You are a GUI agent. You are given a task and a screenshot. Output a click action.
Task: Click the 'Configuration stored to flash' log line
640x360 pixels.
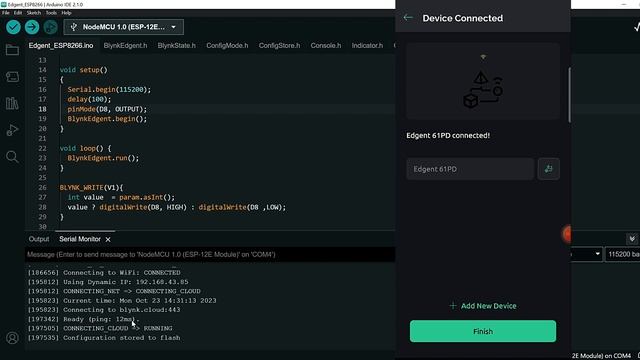tap(104, 338)
